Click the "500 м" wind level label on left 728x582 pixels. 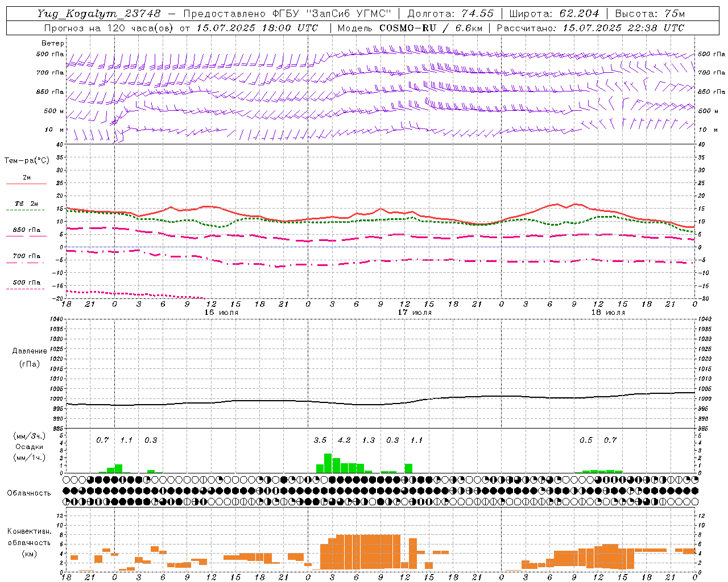point(54,111)
